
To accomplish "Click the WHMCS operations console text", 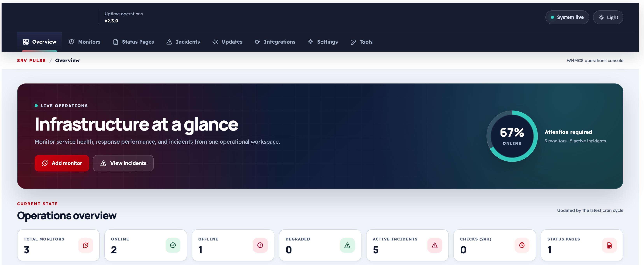I will (595, 61).
